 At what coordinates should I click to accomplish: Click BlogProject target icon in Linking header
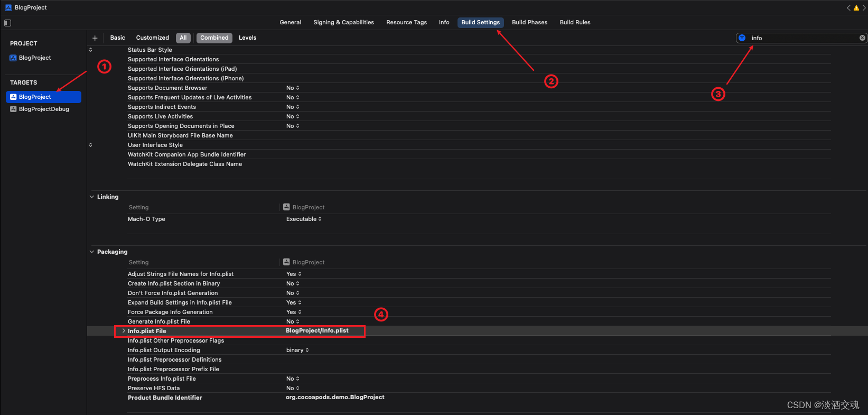286,207
